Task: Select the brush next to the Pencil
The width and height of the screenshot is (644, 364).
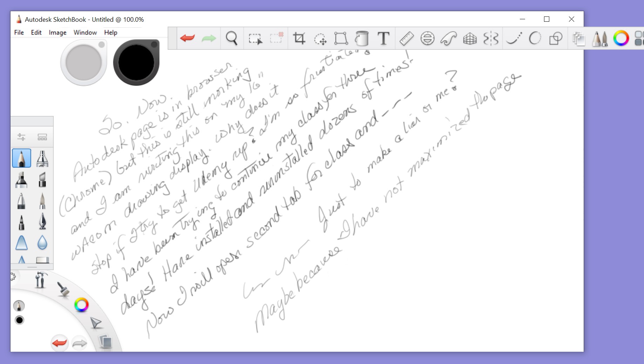Action: [42, 158]
